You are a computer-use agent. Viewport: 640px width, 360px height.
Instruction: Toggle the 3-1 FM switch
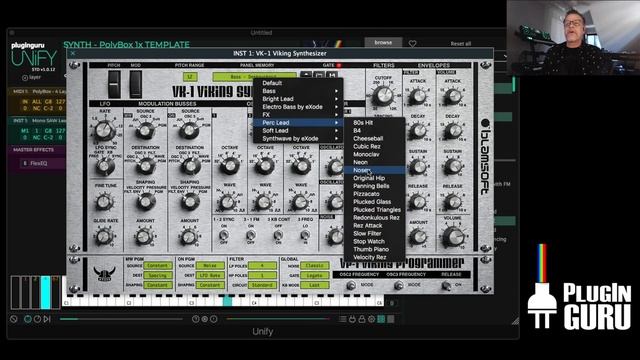tap(251, 235)
